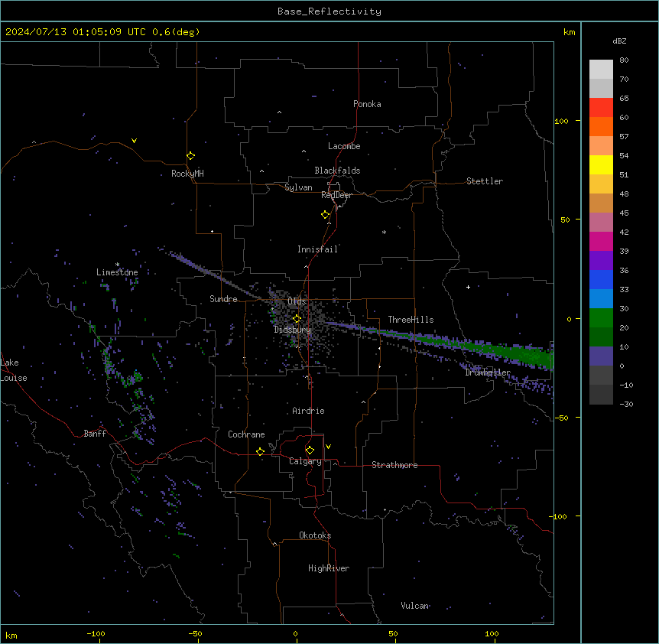
Task: Click white asterisk marker above Limestone label
Action: (x=117, y=265)
